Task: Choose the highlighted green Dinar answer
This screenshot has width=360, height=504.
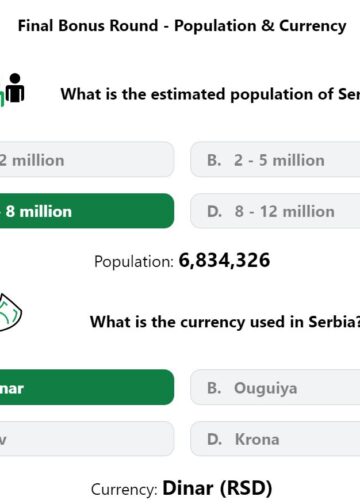Action: click(x=87, y=387)
